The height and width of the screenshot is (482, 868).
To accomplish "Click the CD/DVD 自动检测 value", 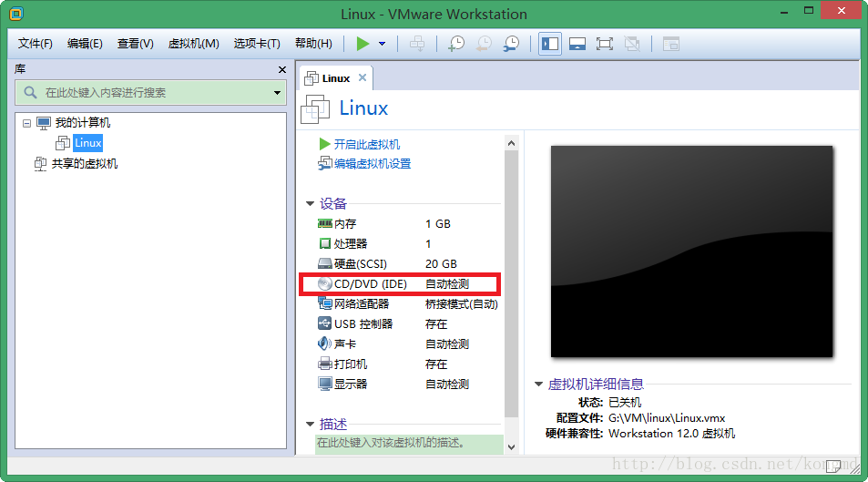I will coord(447,283).
